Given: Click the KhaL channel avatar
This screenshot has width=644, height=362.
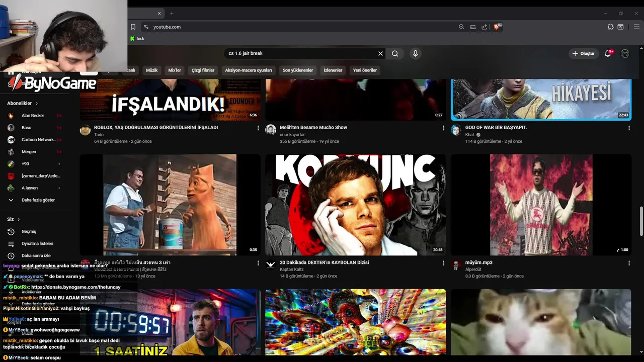Looking at the screenshot, I should (x=456, y=130).
